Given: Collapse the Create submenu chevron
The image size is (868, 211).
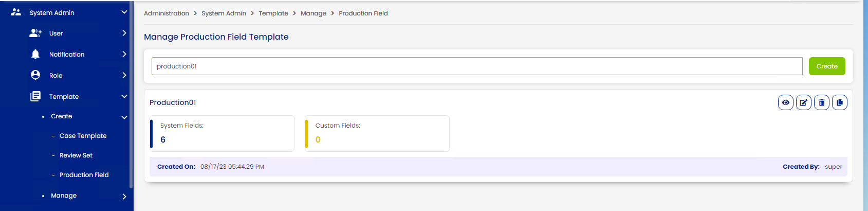Looking at the screenshot, I should pyautogui.click(x=124, y=117).
